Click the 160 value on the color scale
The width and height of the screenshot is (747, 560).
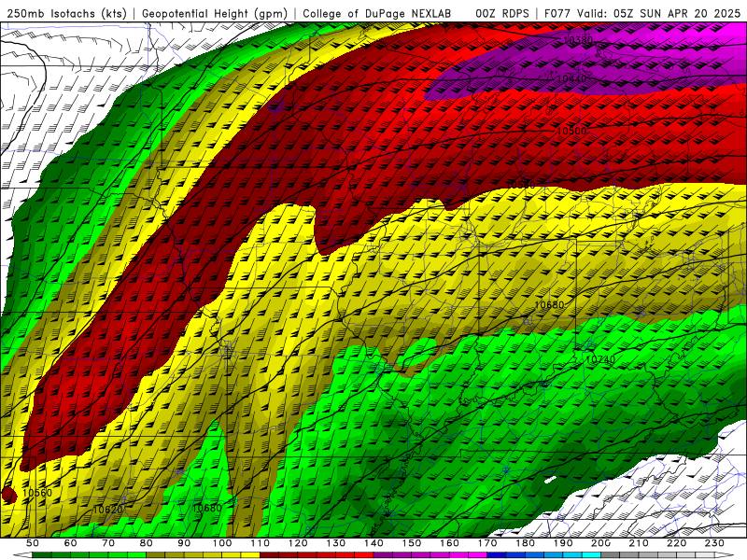(x=450, y=543)
